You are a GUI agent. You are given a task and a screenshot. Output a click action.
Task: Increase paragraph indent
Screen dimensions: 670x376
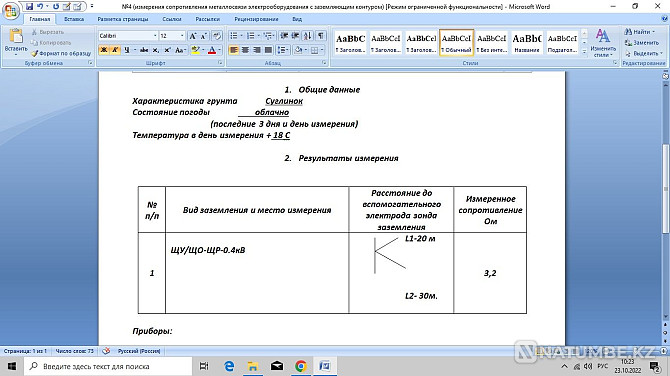(295, 36)
